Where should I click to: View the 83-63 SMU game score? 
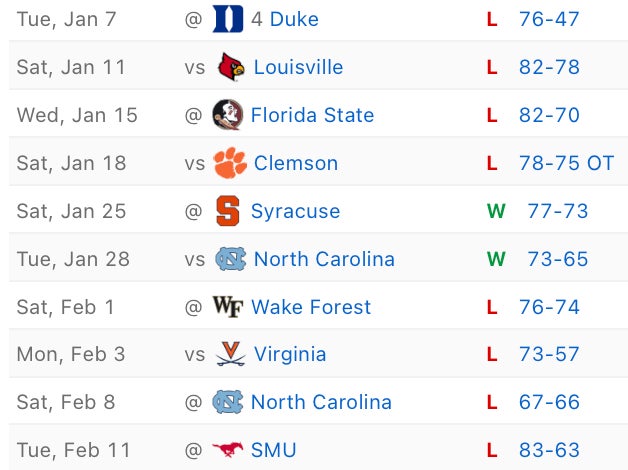click(x=549, y=450)
